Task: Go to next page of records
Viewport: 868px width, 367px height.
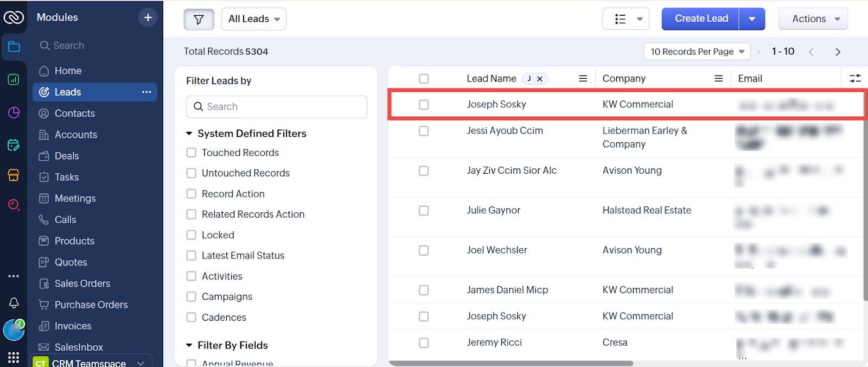Action: coord(838,52)
